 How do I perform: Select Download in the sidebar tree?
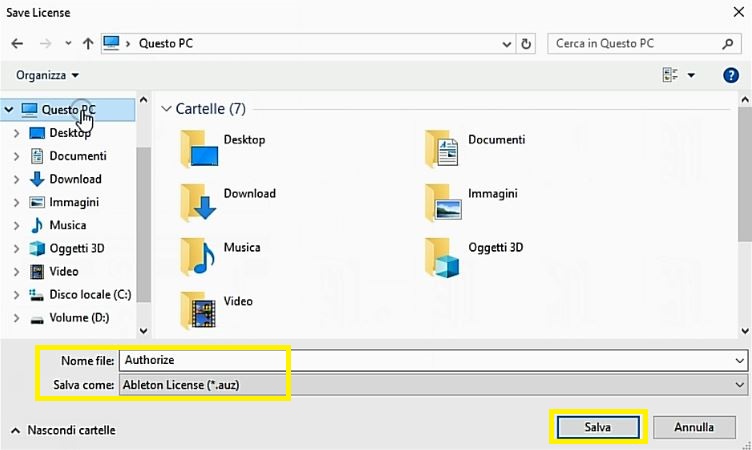pos(66,179)
